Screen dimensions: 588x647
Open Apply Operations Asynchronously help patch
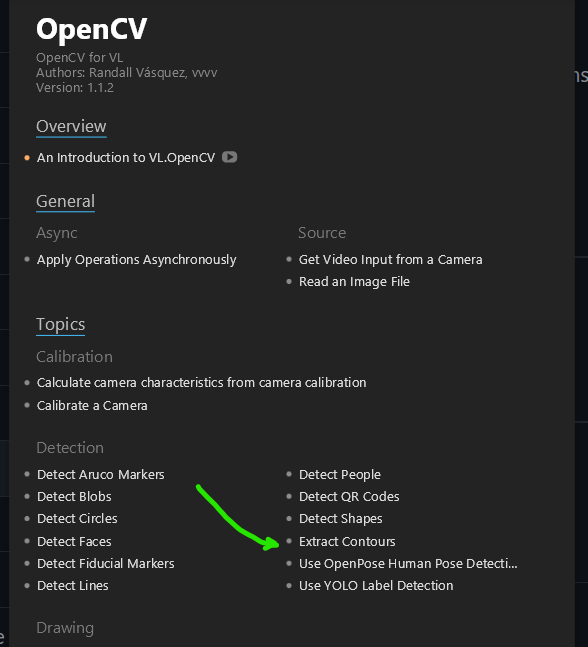(137, 260)
